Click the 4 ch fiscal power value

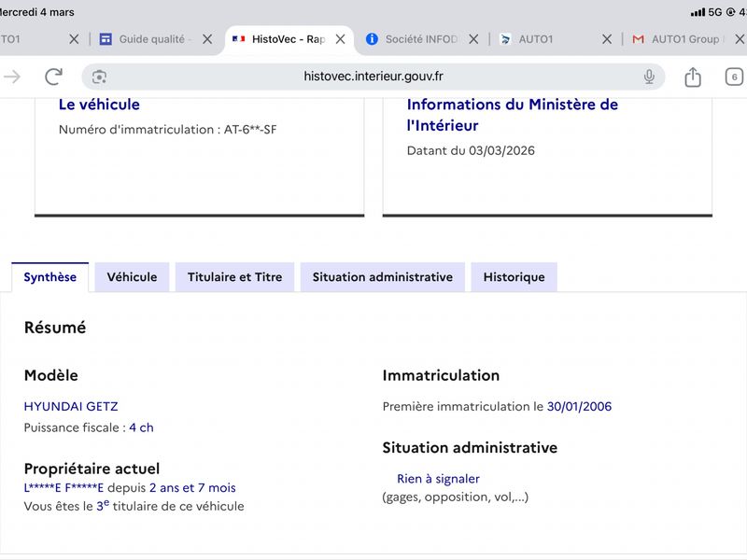click(142, 427)
